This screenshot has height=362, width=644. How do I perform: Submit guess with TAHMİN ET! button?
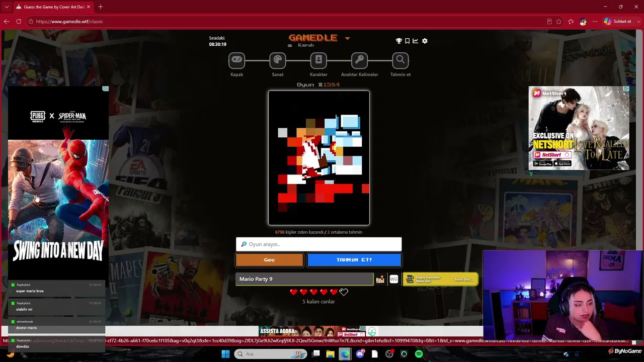coord(354,260)
